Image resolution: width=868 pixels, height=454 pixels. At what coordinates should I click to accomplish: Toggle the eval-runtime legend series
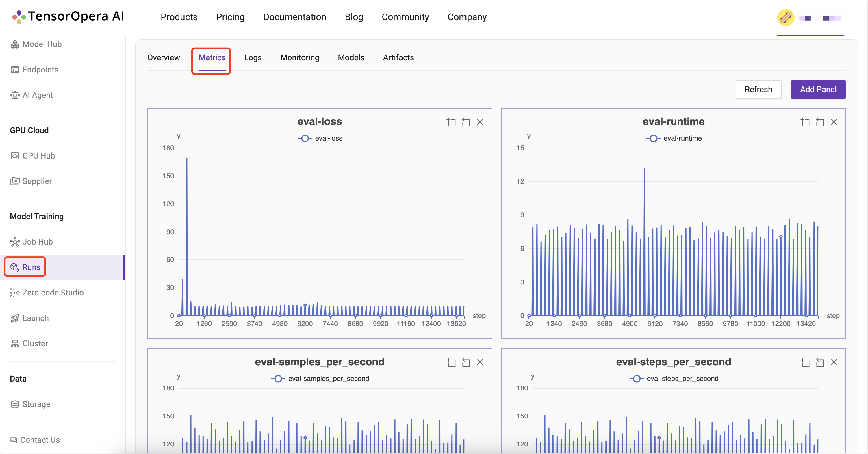(674, 138)
